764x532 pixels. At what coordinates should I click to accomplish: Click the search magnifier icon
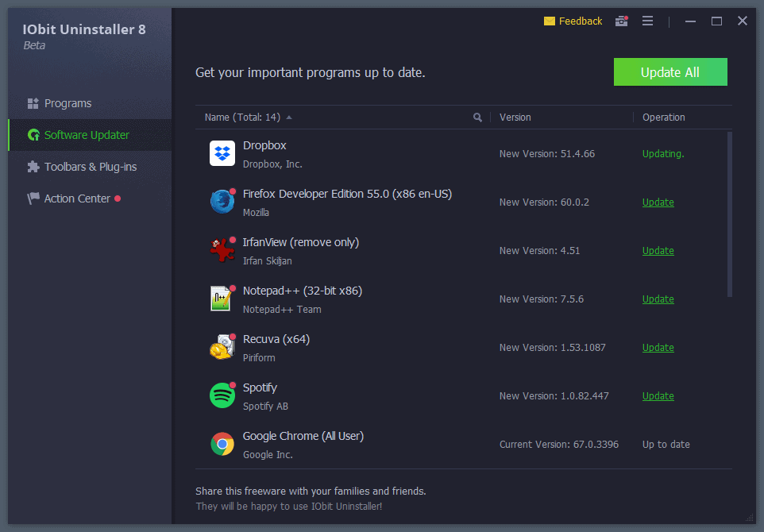coord(477,118)
